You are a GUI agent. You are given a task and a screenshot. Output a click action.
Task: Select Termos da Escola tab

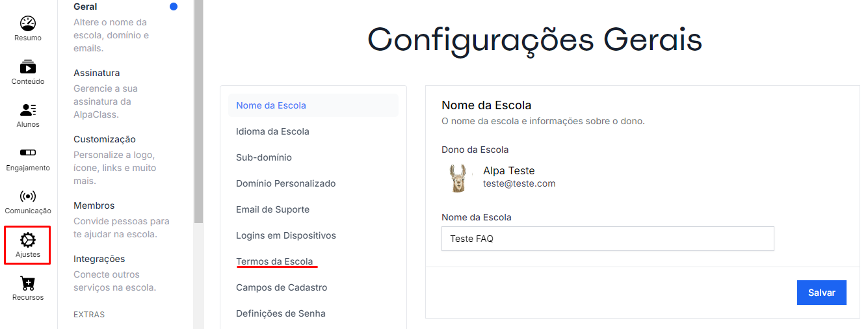(x=274, y=261)
